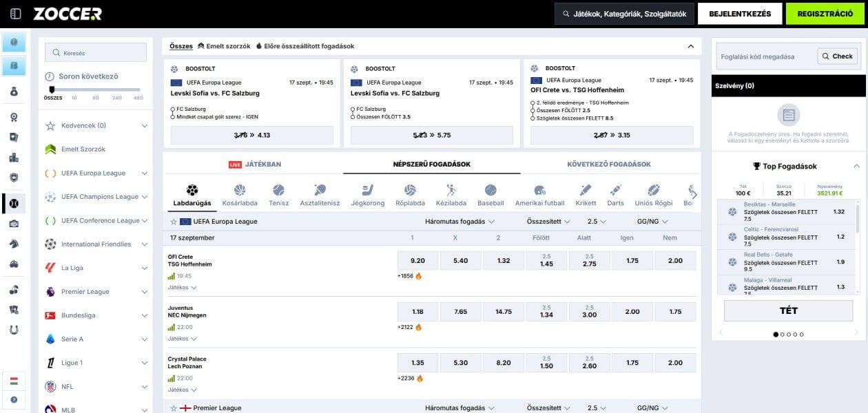Open the Jégkorong hockey icon
This screenshot has width=868, height=413.
click(368, 190)
